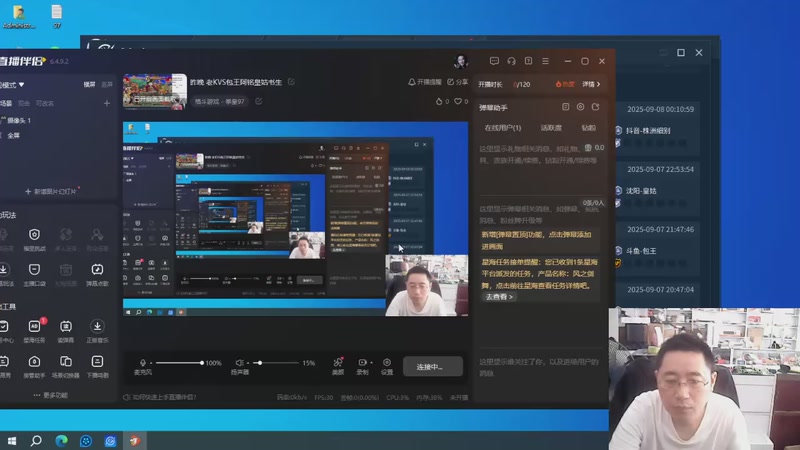This screenshot has height=450, width=800.
Task: Open the 美颜 beauty settings
Action: click(x=338, y=366)
